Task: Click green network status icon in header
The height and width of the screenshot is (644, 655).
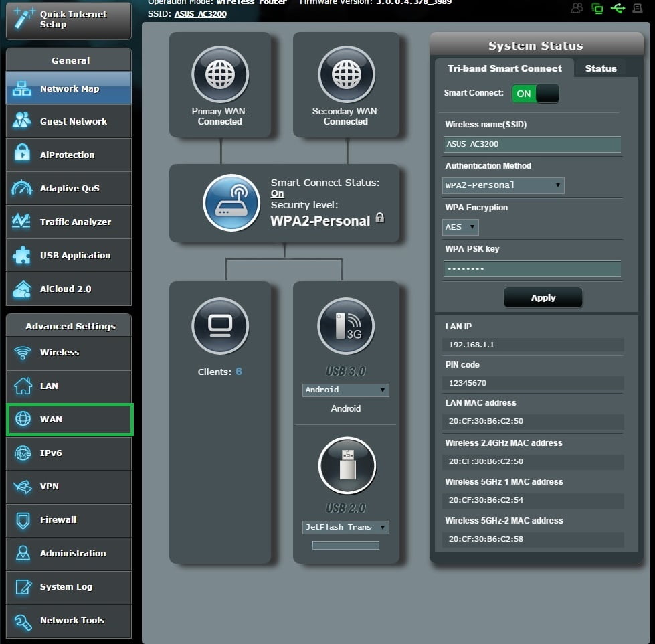Action: 597,8
